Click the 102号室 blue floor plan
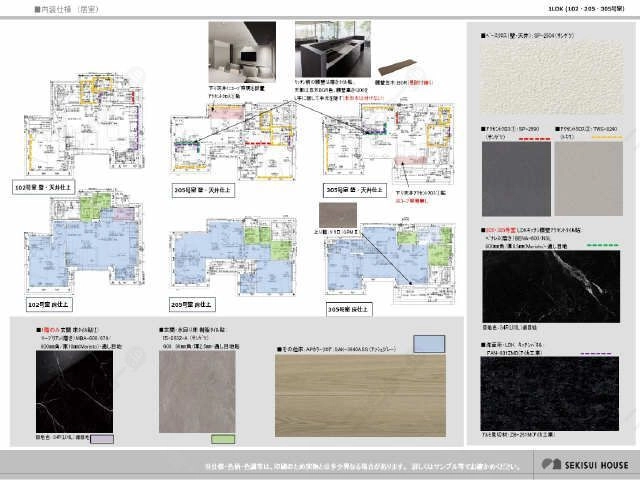The width and height of the screenshot is (640, 480). click(84, 242)
